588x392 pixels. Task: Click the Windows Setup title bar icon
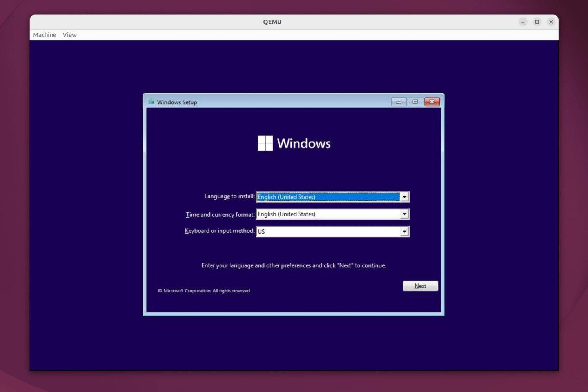point(151,102)
